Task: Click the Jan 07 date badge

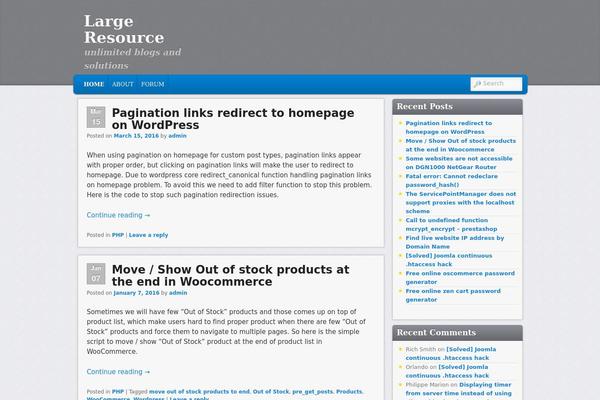Action: (x=96, y=274)
